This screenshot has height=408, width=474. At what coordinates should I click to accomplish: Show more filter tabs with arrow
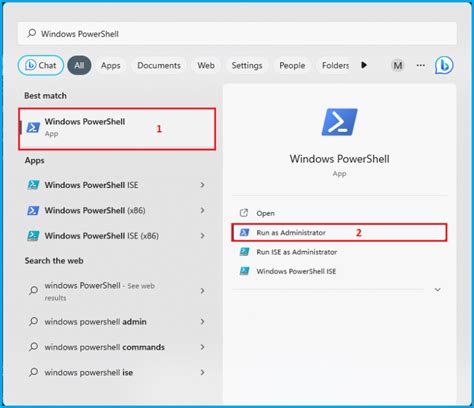[364, 65]
